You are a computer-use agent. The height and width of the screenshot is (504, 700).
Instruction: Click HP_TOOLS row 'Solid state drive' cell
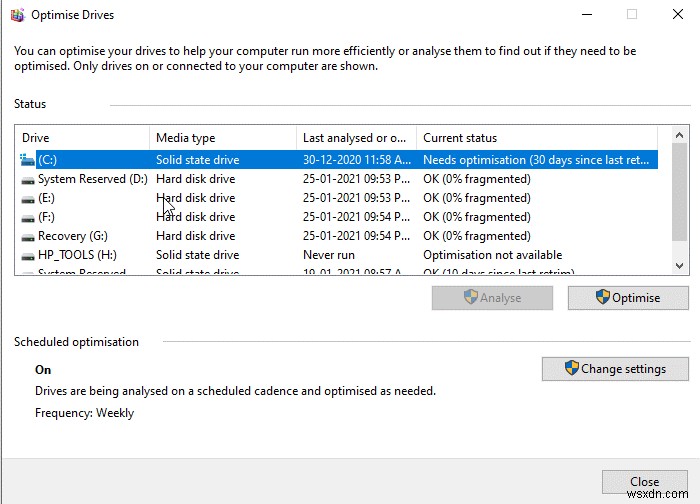coord(197,255)
